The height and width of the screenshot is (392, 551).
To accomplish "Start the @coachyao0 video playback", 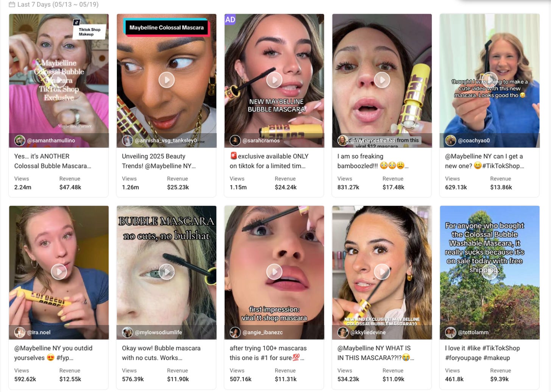I will click(489, 80).
